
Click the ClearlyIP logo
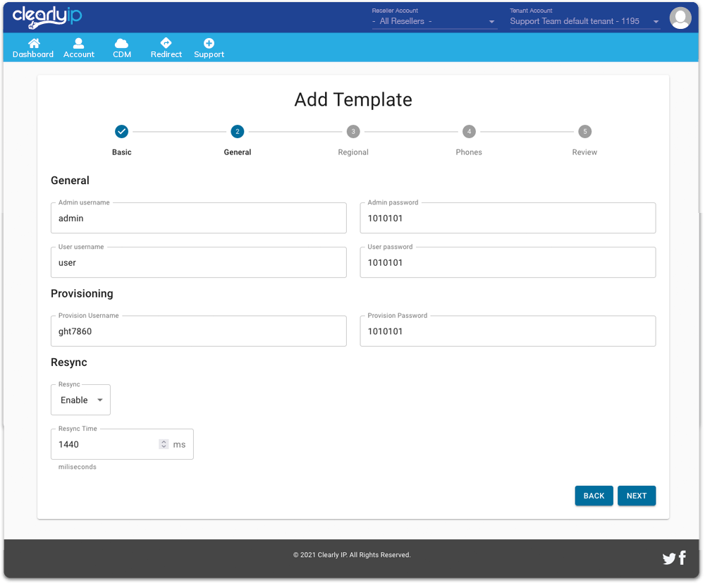coord(47,17)
